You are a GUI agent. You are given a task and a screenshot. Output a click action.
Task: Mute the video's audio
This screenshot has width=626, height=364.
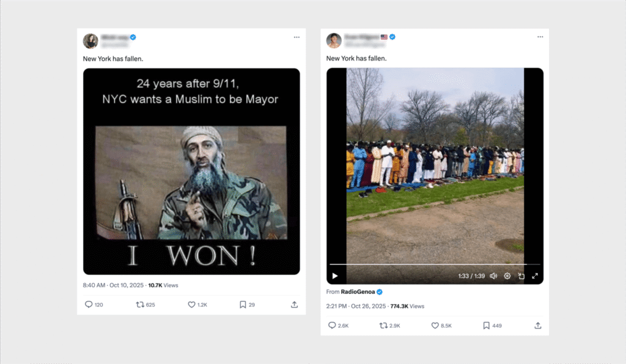click(x=493, y=276)
